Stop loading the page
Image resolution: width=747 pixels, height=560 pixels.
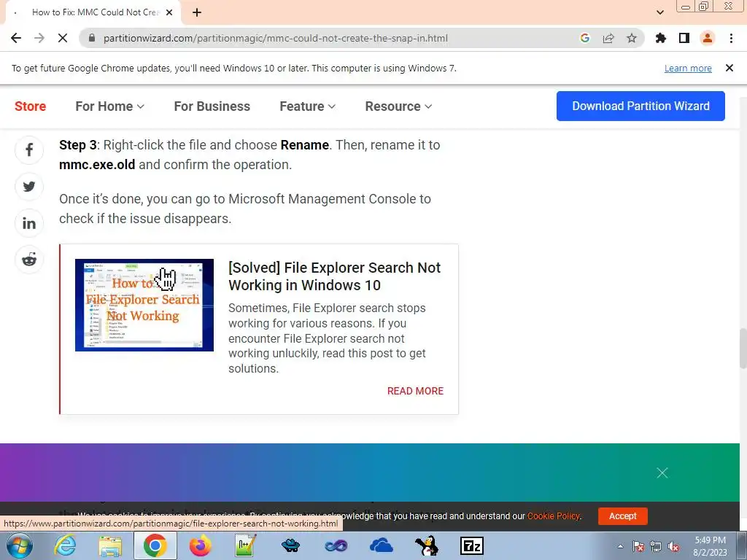point(63,38)
